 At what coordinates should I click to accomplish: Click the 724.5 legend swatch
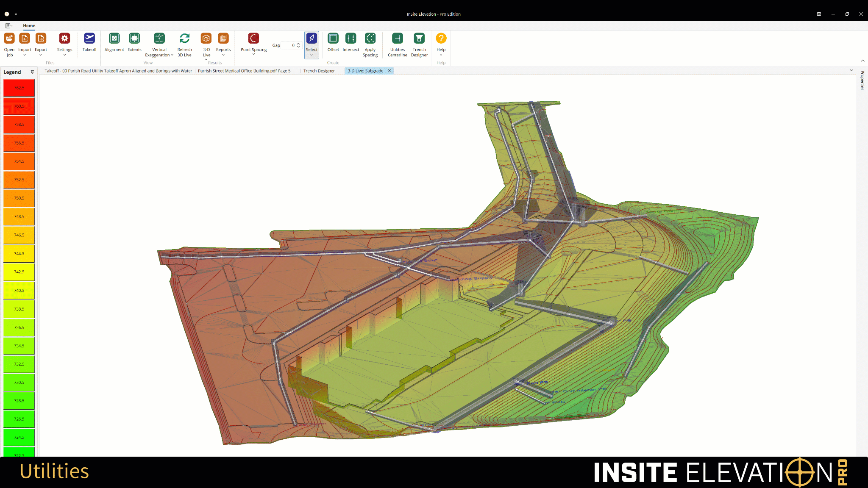pyautogui.click(x=19, y=438)
